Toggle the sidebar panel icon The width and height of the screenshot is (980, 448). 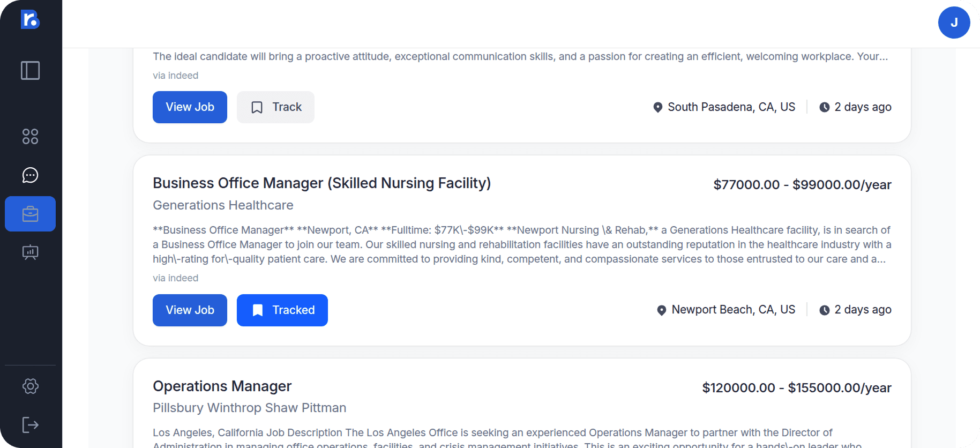pos(30,71)
